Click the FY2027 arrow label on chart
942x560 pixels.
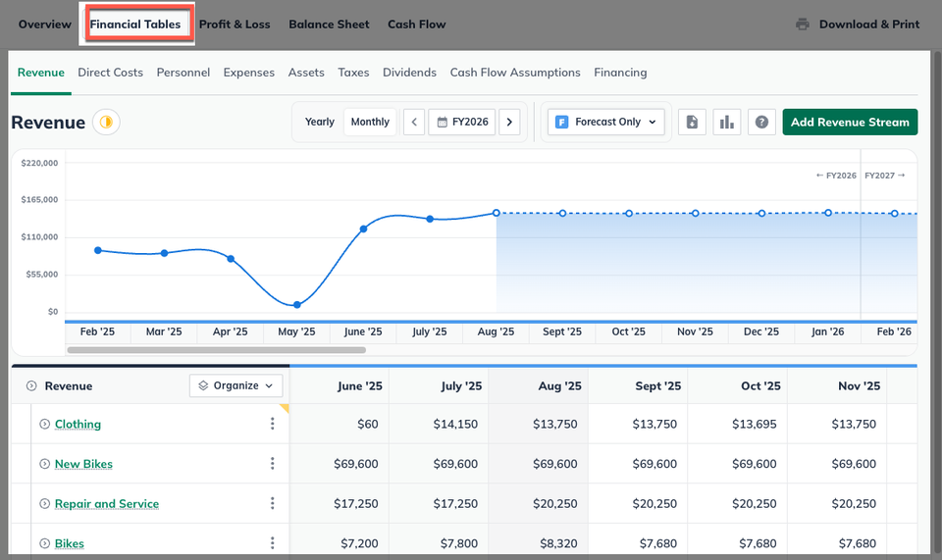(884, 176)
